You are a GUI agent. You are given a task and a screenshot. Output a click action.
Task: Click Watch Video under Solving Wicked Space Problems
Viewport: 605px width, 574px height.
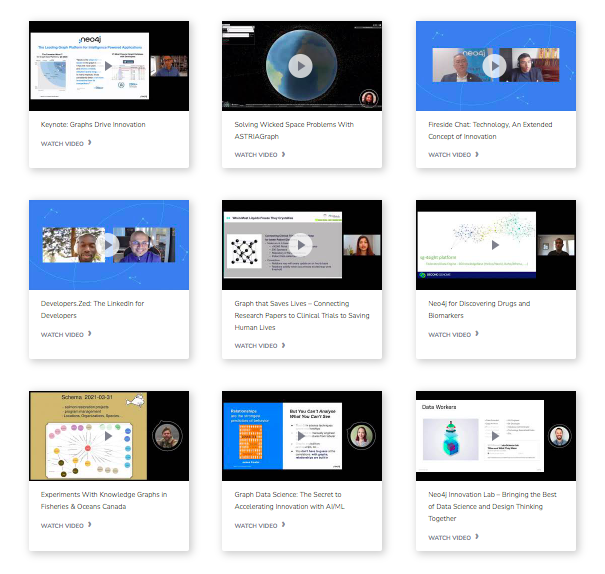tap(260, 155)
